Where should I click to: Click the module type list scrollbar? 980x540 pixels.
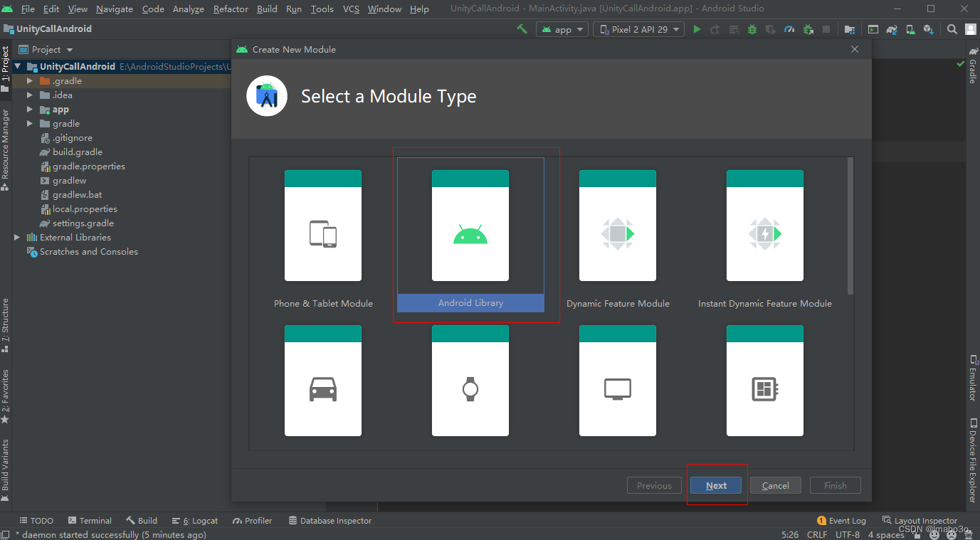(x=850, y=226)
